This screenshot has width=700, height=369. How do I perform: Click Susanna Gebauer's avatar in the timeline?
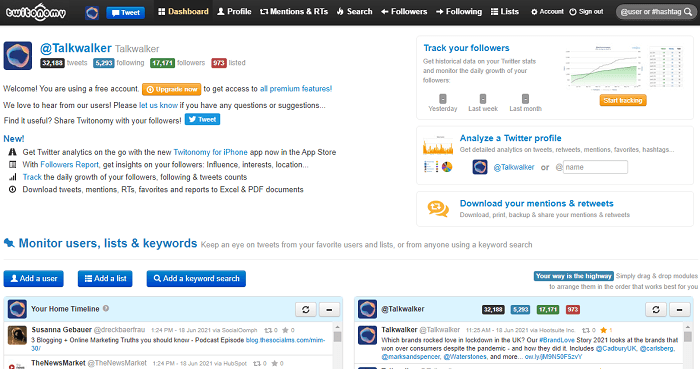point(17,336)
